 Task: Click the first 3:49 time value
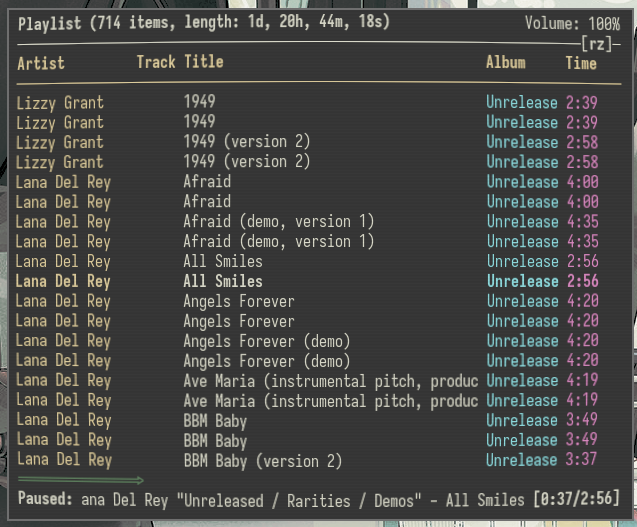pyautogui.click(x=581, y=419)
